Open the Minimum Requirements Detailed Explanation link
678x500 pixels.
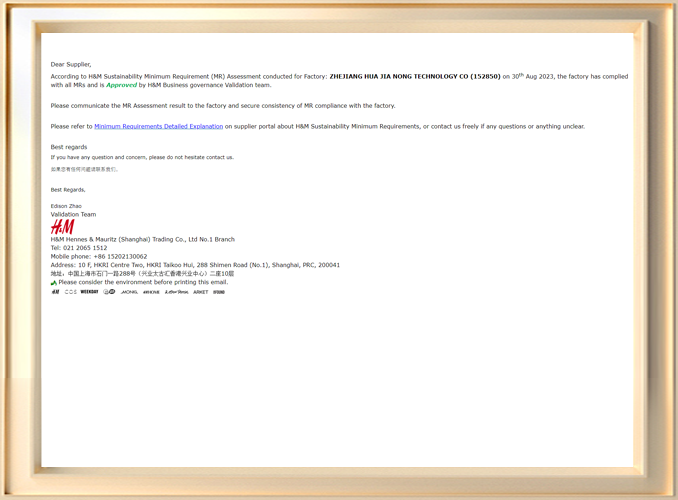tap(159, 126)
